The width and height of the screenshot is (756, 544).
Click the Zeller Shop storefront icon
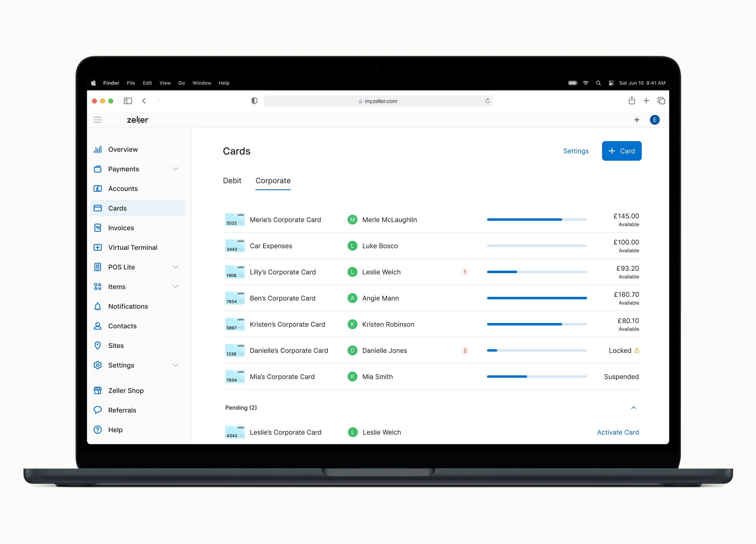(x=98, y=390)
